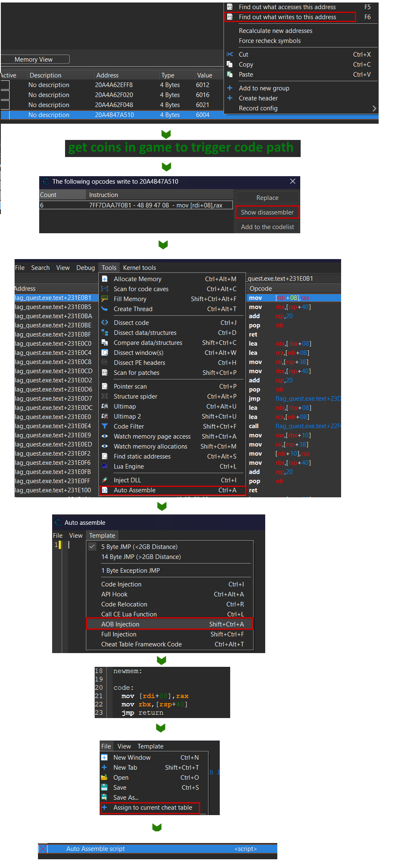The width and height of the screenshot is (417, 868).
Task: Click the Ultimap icon in Tools menu
Action: click(x=105, y=407)
